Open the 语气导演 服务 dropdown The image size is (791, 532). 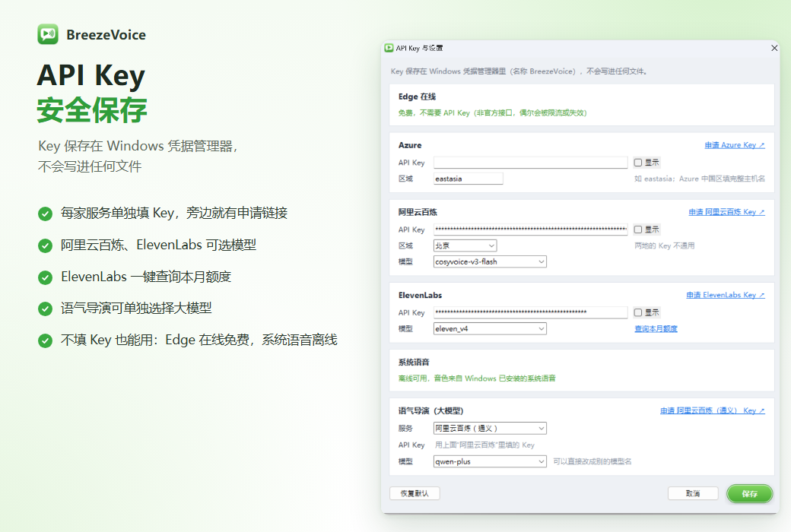490,428
